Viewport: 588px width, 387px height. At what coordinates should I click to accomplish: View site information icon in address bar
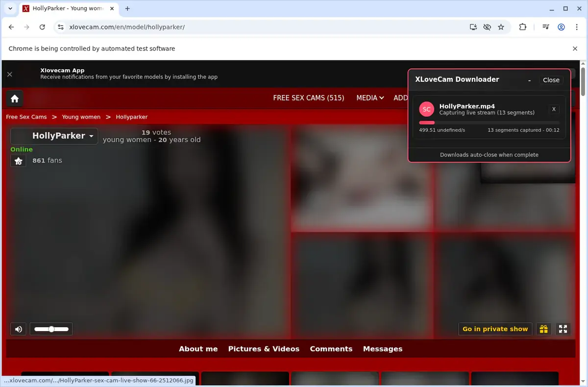(60, 27)
